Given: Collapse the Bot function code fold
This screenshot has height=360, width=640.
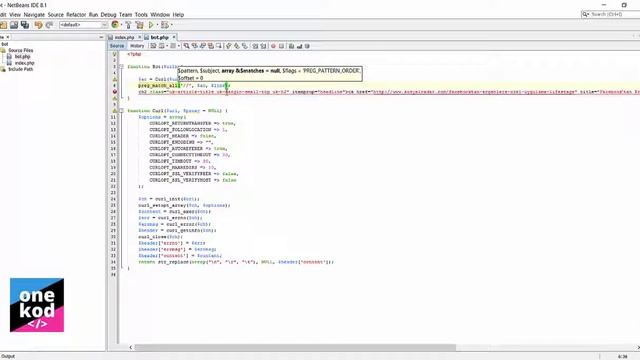Looking at the screenshot, I should 121,67.
